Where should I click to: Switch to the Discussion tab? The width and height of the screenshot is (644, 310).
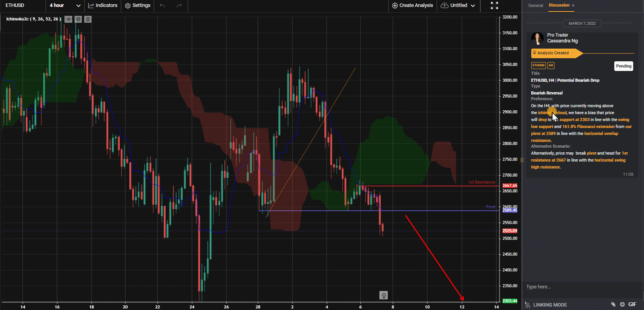tap(559, 5)
